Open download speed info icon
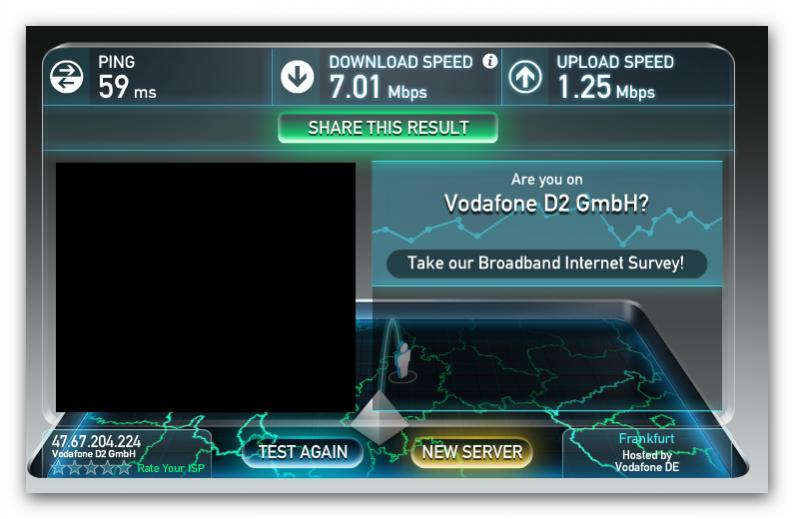Viewport: 794px width, 519px height. (490, 61)
